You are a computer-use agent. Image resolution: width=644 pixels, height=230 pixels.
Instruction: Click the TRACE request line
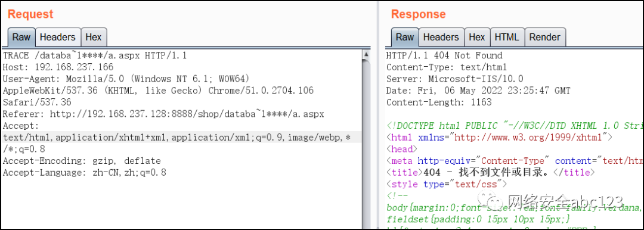click(95, 55)
